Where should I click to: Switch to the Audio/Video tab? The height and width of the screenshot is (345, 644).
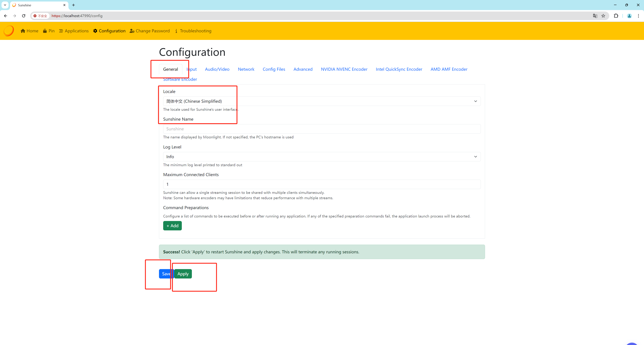tap(217, 69)
